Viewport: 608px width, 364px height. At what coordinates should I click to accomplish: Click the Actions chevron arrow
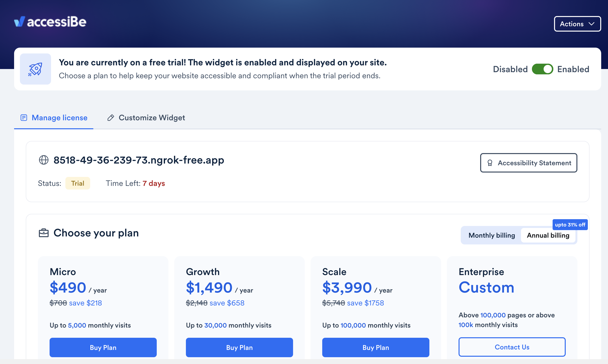pyautogui.click(x=591, y=24)
